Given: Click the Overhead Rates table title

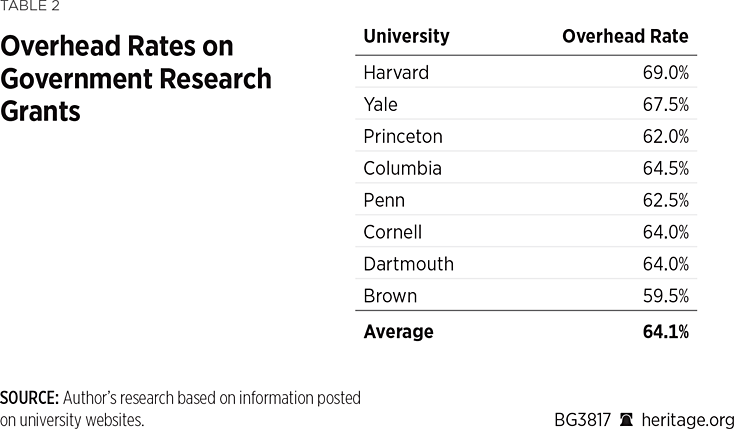Looking at the screenshot, I should point(136,78).
